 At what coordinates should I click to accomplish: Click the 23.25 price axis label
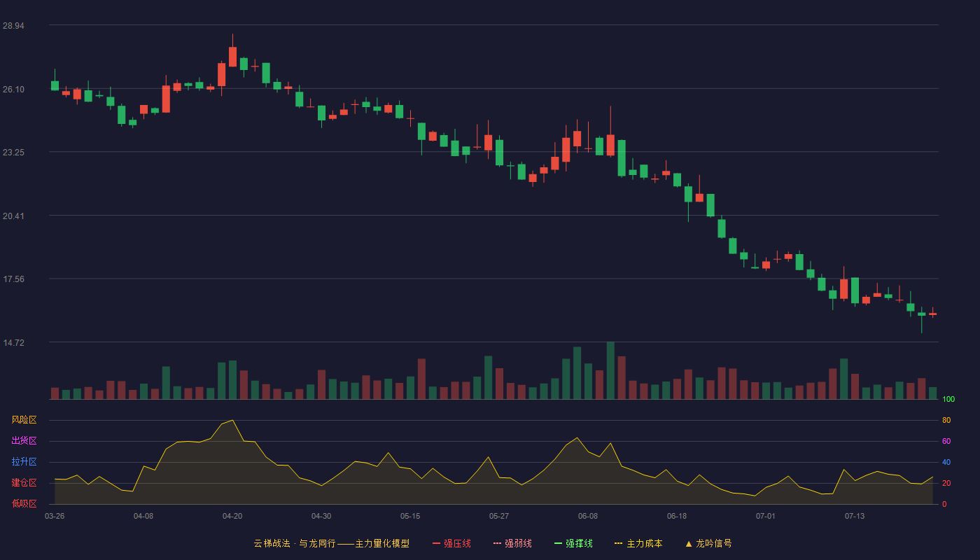13,153
